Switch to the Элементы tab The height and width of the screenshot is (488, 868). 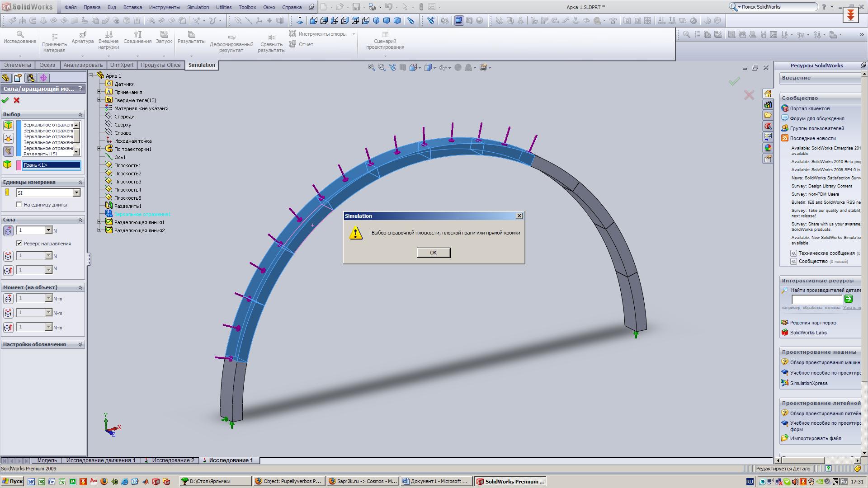click(18, 65)
